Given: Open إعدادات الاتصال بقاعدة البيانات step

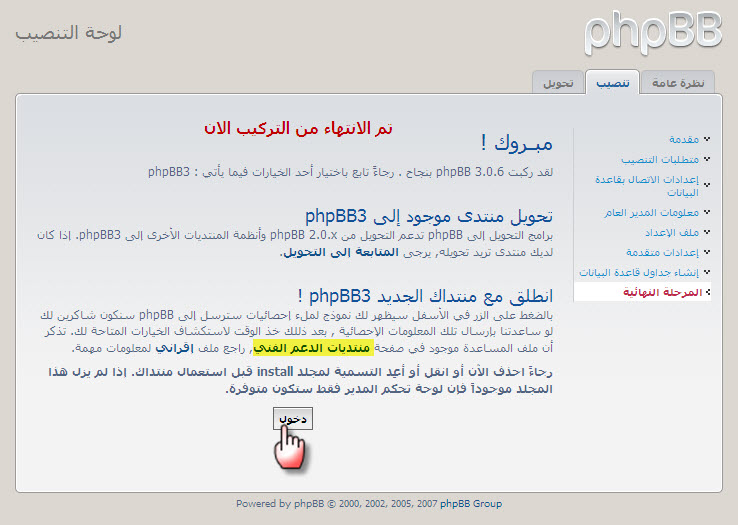Looking at the screenshot, I should coord(647,186).
